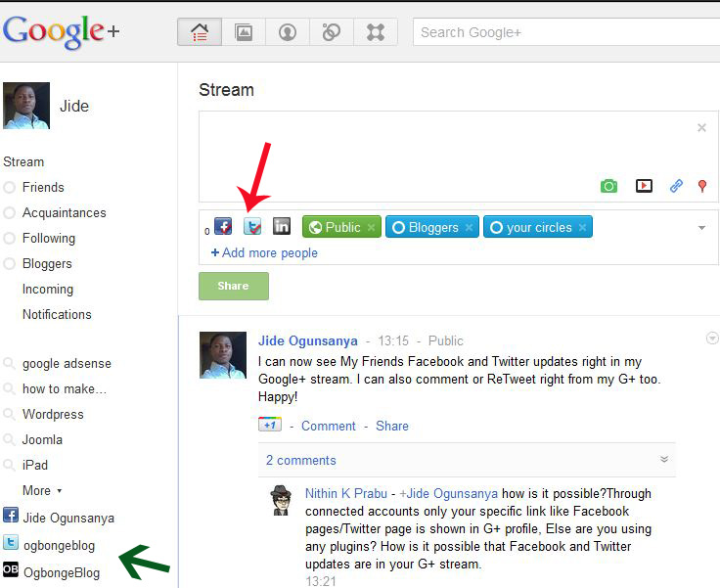Click the Google+ logo
This screenshot has width=720, height=588.
coord(61,31)
